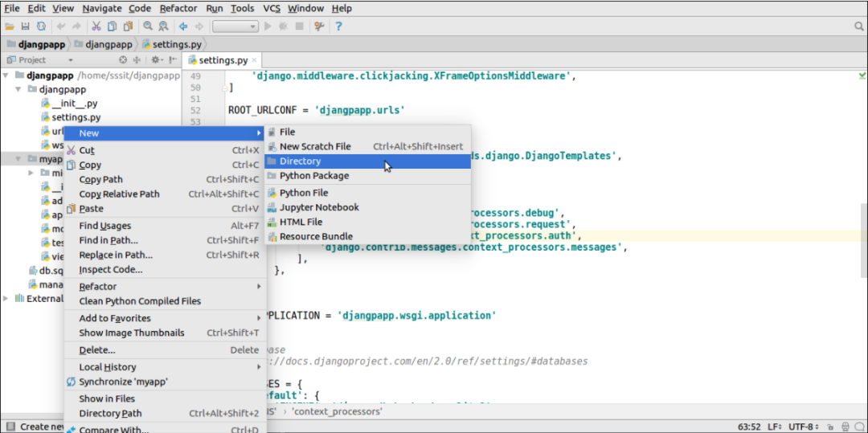Collapse the inner djangpapp folder node
Image resolution: width=868 pixels, height=433 pixels.
pos(19,89)
